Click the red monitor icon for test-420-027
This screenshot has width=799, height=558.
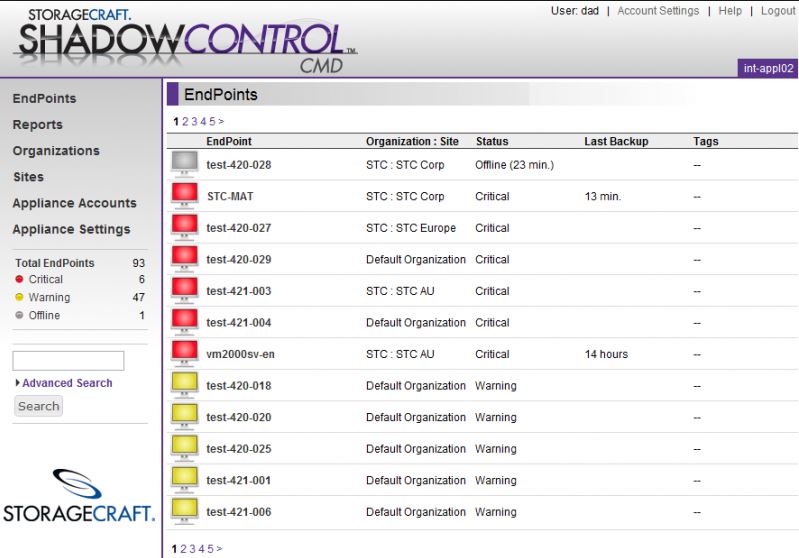tap(184, 227)
